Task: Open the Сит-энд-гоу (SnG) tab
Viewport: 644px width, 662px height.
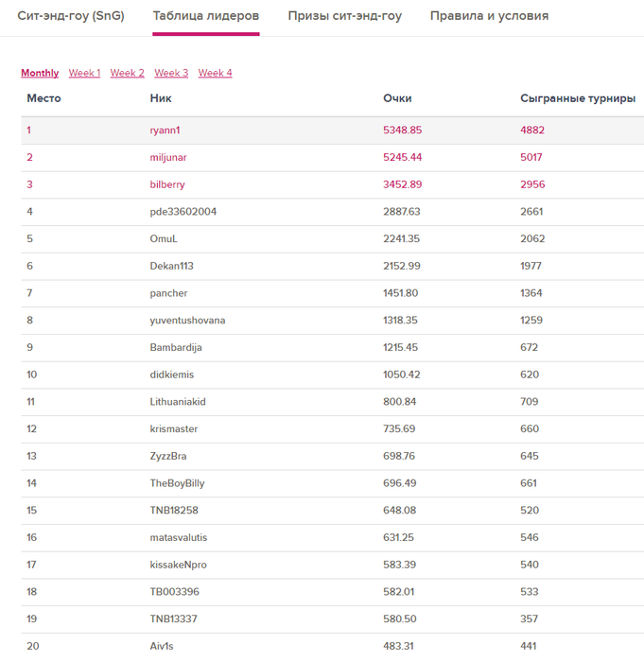Action: click(x=71, y=16)
